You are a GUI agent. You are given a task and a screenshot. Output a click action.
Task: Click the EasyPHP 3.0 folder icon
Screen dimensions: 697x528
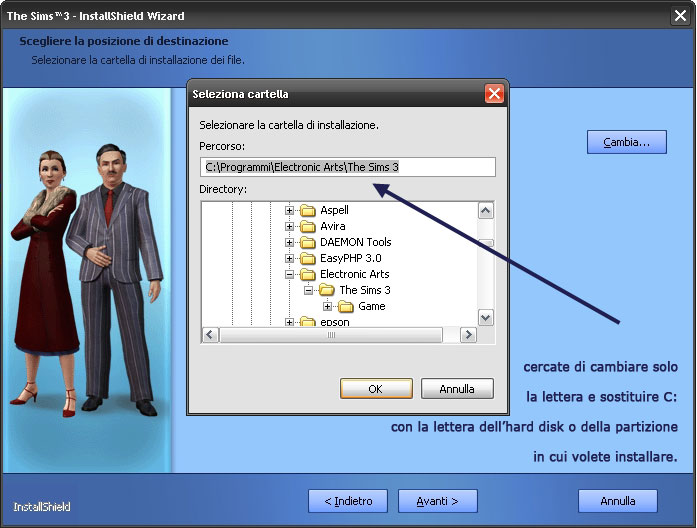[x=308, y=258]
